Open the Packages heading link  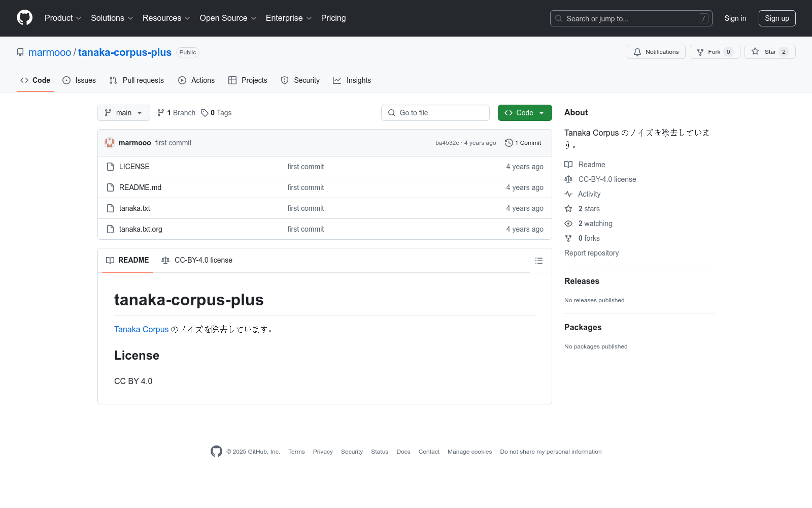(x=583, y=328)
